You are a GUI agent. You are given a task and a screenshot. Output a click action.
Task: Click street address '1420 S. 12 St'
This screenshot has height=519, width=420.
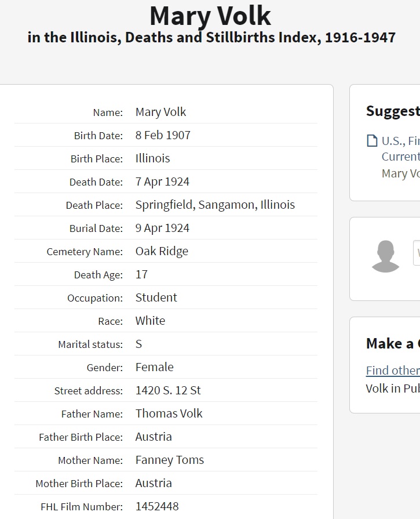pyautogui.click(x=168, y=390)
